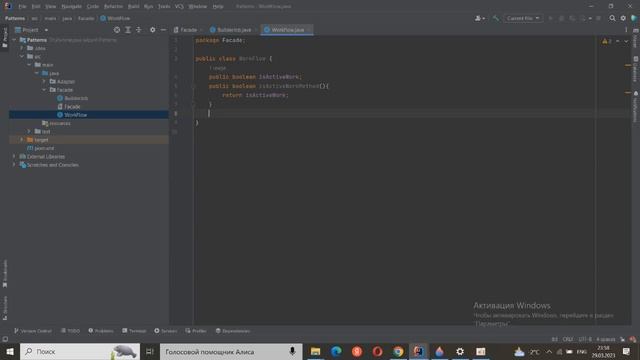Open editor tabs more options menu
The image size is (640, 360).
pos(626,30)
